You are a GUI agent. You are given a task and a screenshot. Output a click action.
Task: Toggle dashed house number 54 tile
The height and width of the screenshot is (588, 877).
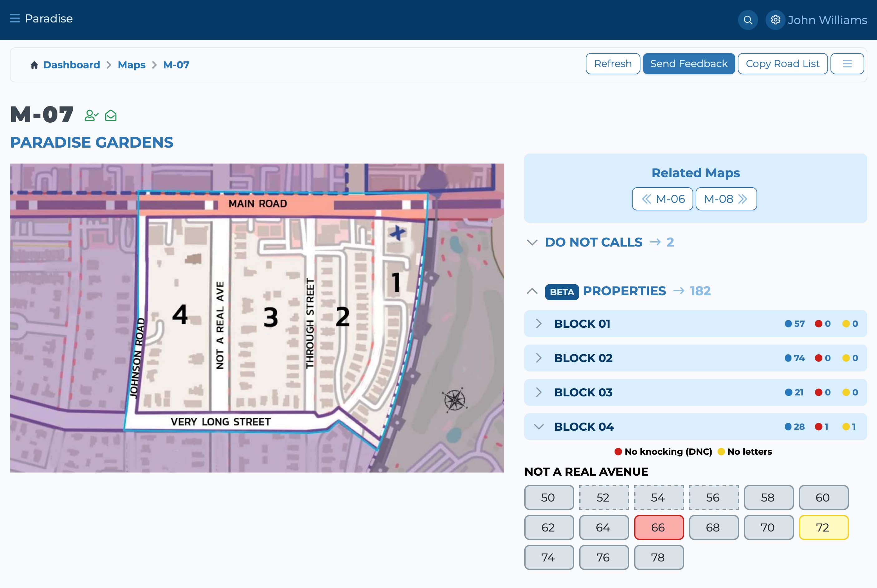659,497
